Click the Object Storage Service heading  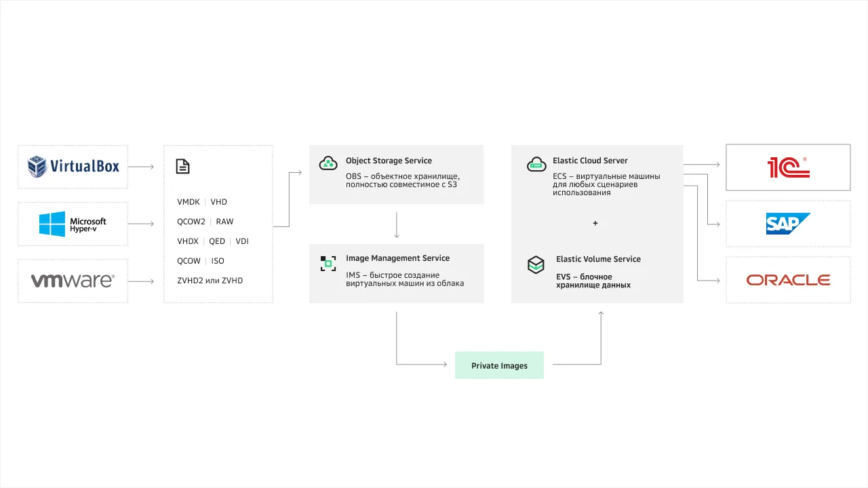[x=389, y=161]
